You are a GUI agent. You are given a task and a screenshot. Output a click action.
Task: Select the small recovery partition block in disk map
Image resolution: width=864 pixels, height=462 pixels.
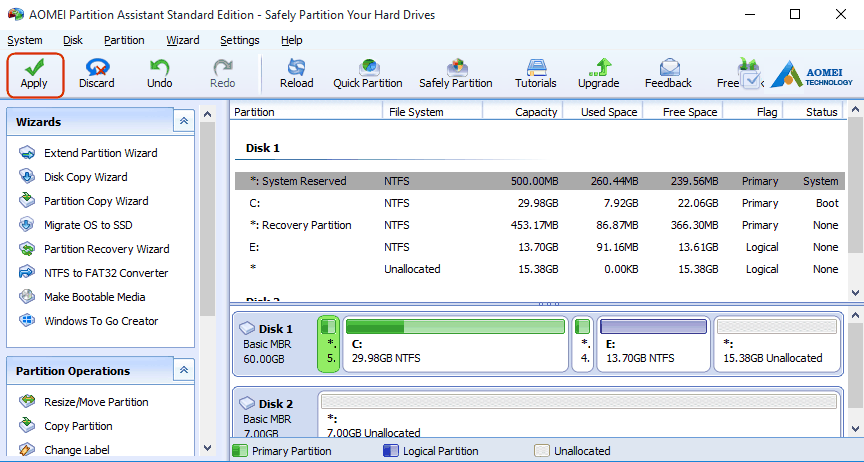(x=582, y=344)
